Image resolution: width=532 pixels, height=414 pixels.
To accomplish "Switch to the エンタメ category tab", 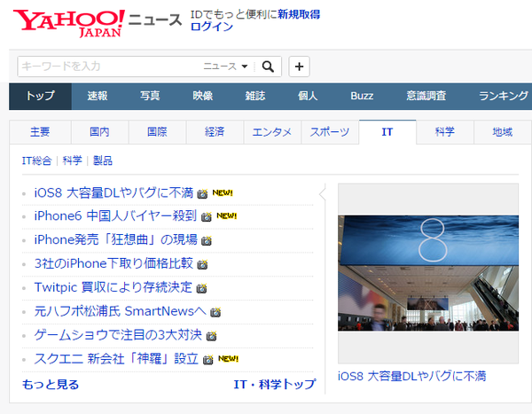I will (x=272, y=132).
